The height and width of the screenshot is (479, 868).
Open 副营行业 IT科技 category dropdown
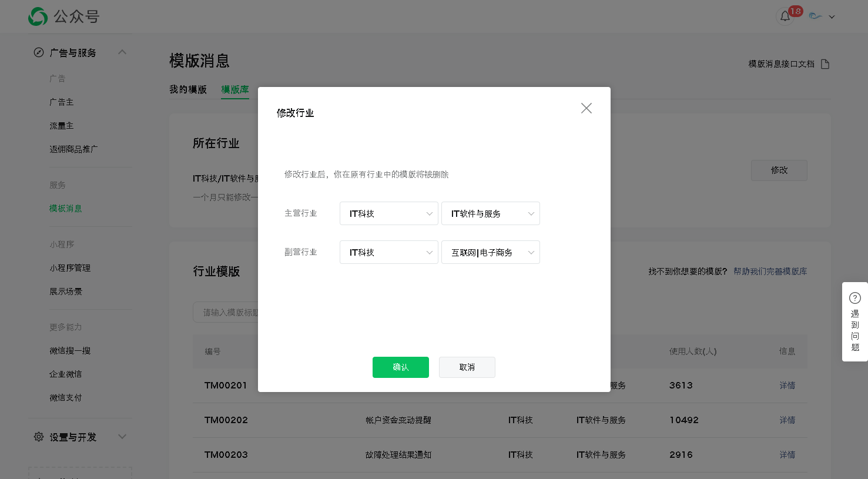pos(388,252)
